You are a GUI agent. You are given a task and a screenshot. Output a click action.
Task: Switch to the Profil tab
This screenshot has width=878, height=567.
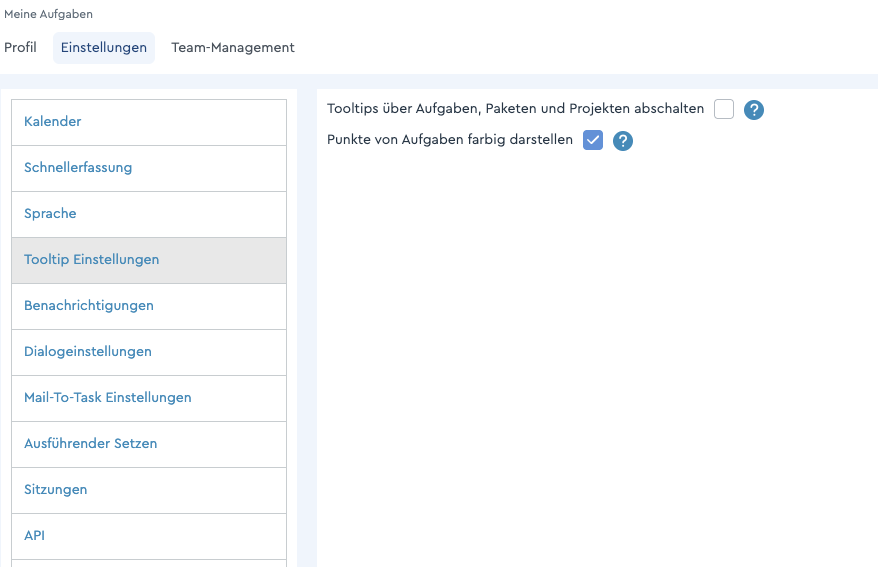pyautogui.click(x=20, y=47)
